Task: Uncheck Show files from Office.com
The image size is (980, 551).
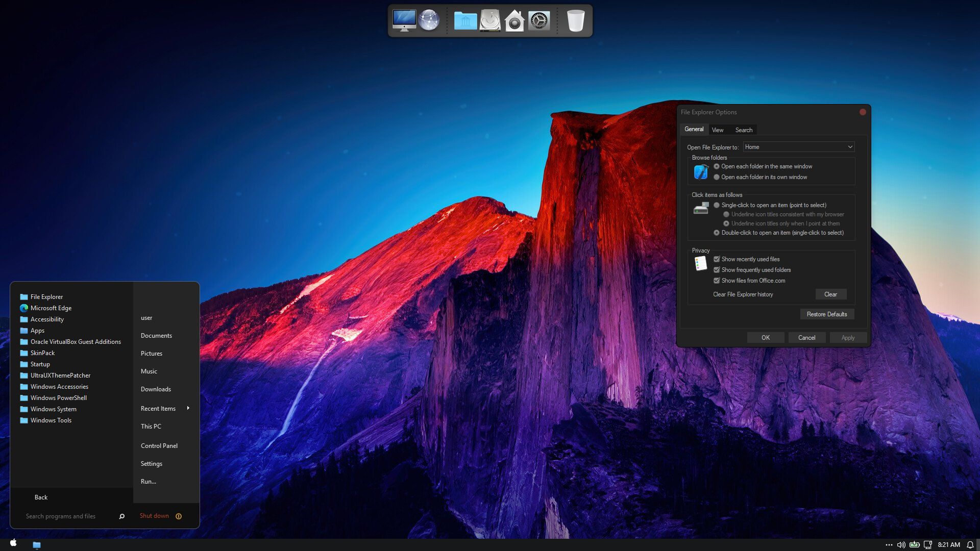Action: pyautogui.click(x=717, y=281)
